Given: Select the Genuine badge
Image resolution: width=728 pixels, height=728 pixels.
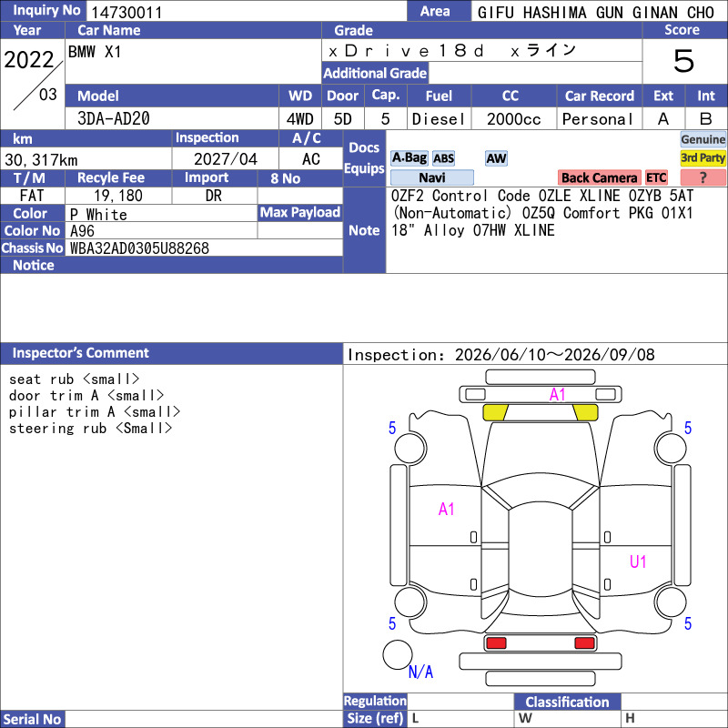Looking at the screenshot, I should coord(703,139).
